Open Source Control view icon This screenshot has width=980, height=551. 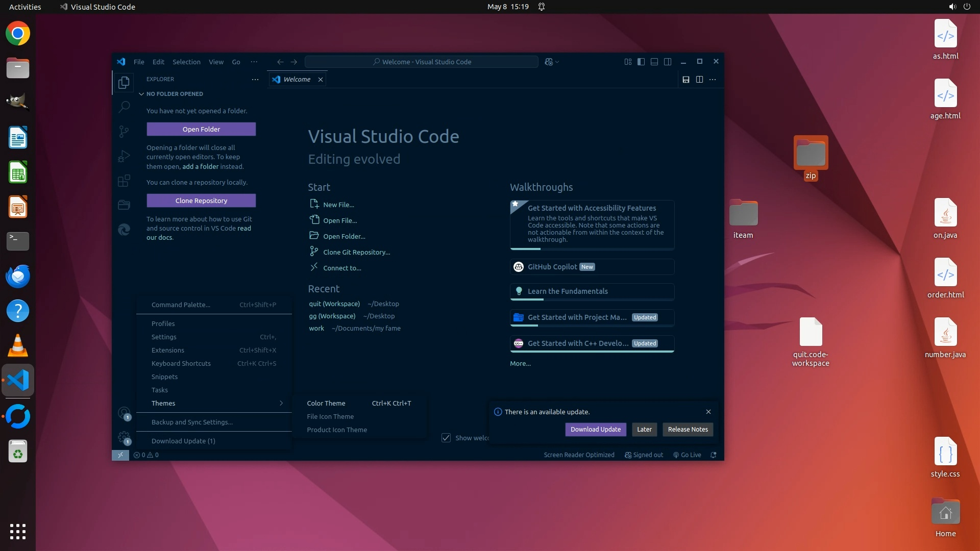pyautogui.click(x=124, y=132)
